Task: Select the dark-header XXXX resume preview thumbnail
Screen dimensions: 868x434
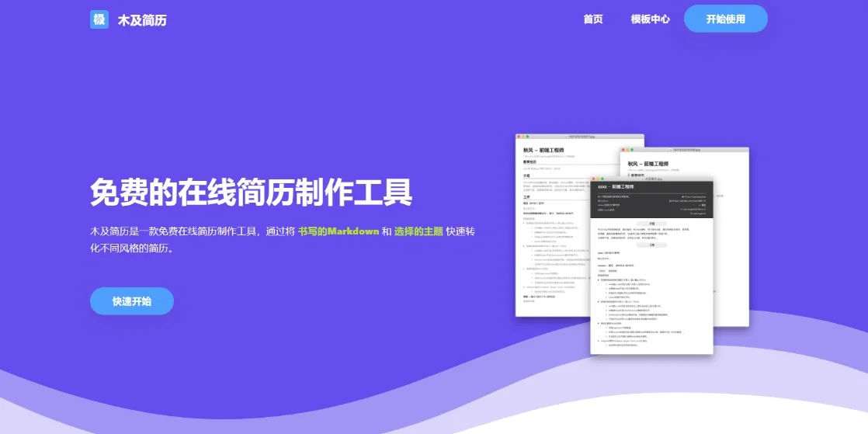Action: point(651,266)
